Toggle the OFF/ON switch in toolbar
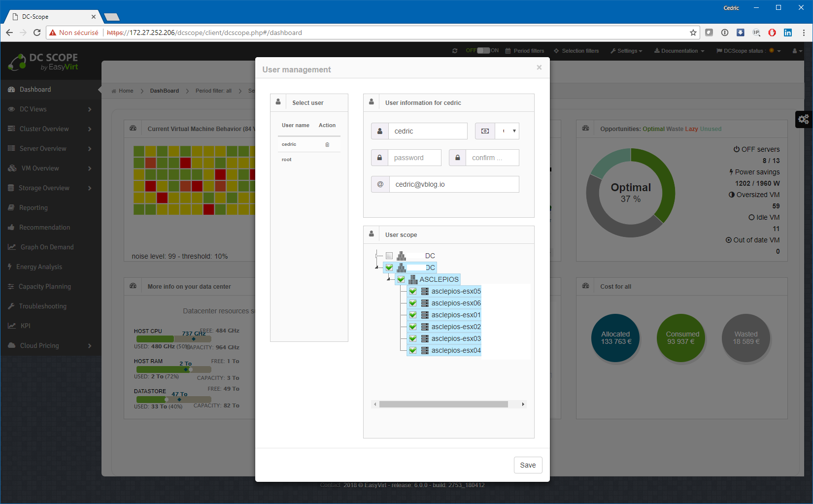813x504 pixels. (483, 51)
